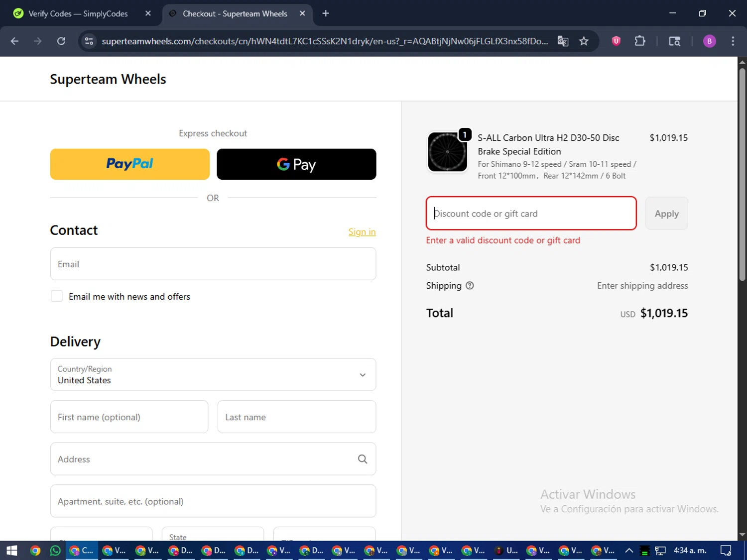Open the taskbar clock showing 4:34 a. m.
747x560 pixels.
690,551
